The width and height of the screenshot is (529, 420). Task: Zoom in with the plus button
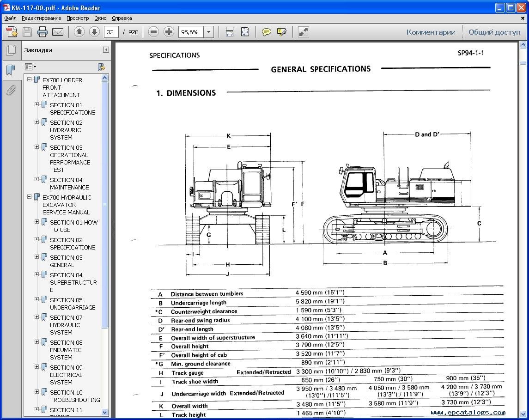tap(169, 32)
